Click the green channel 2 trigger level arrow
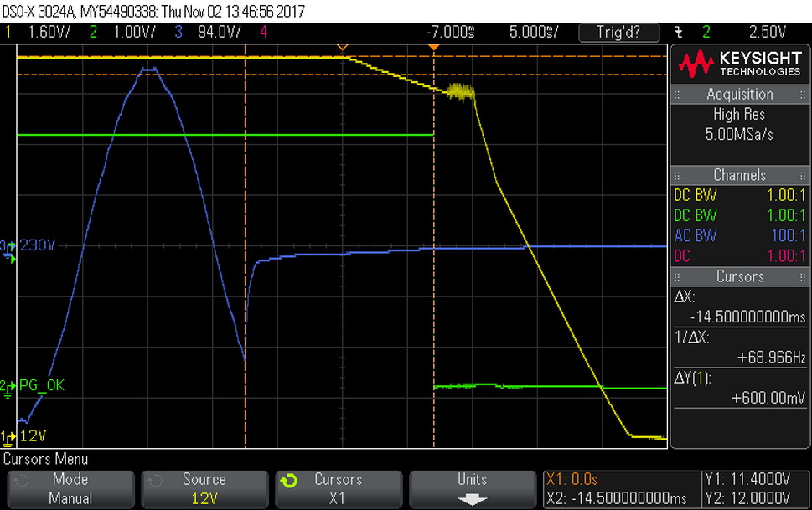The image size is (812, 510). [x=13, y=258]
